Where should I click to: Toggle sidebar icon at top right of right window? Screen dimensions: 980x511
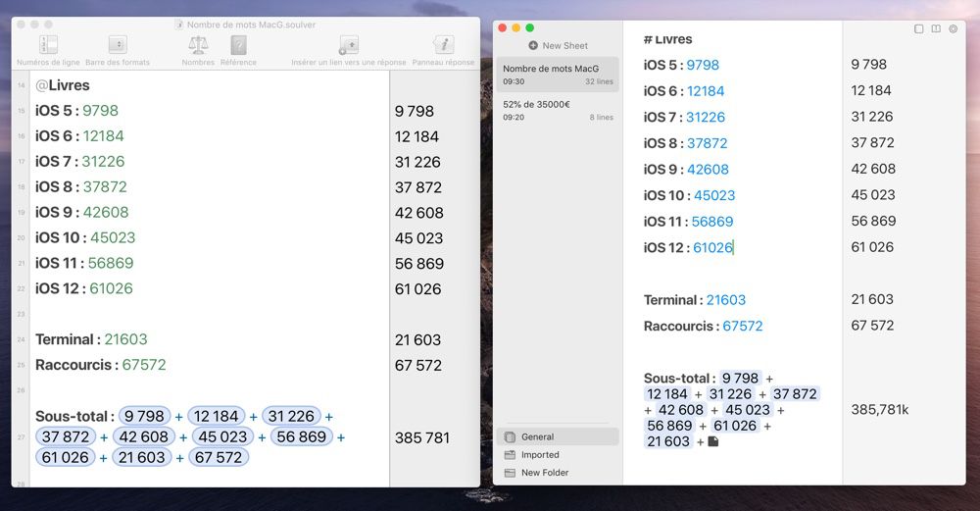919,28
